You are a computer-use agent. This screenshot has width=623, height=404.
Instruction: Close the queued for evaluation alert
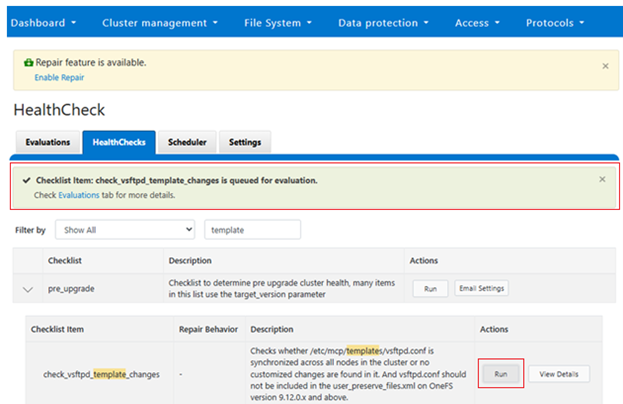(x=601, y=180)
